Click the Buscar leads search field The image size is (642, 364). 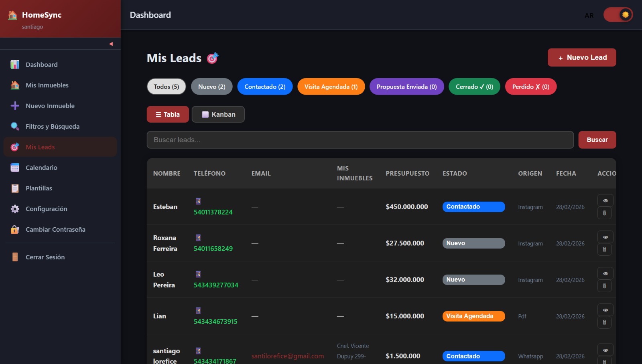click(360, 140)
